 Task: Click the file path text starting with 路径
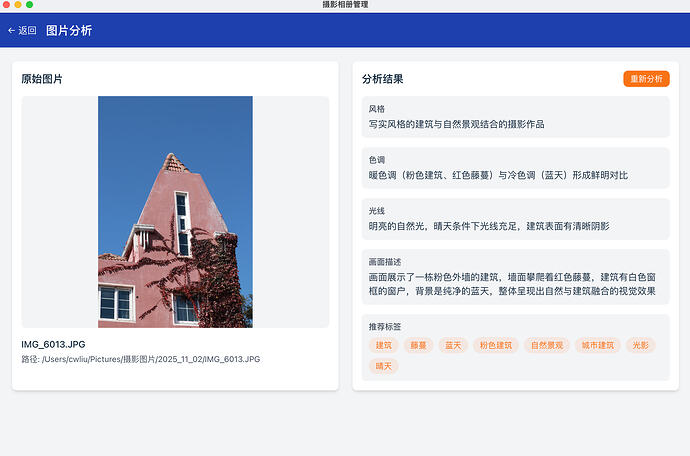click(140, 359)
